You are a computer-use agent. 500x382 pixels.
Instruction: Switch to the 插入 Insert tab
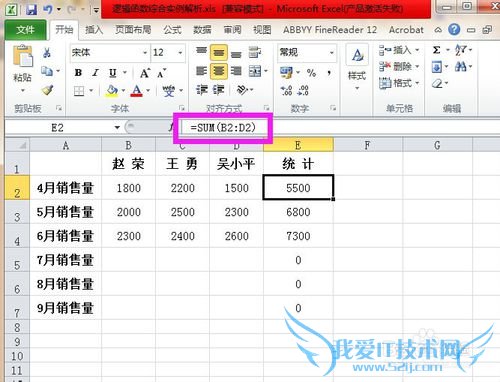(x=94, y=30)
